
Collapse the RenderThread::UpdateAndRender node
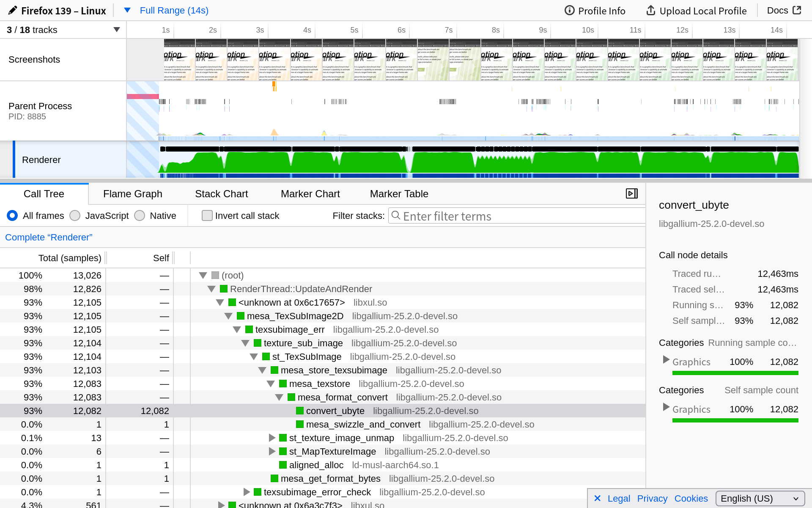(211, 289)
